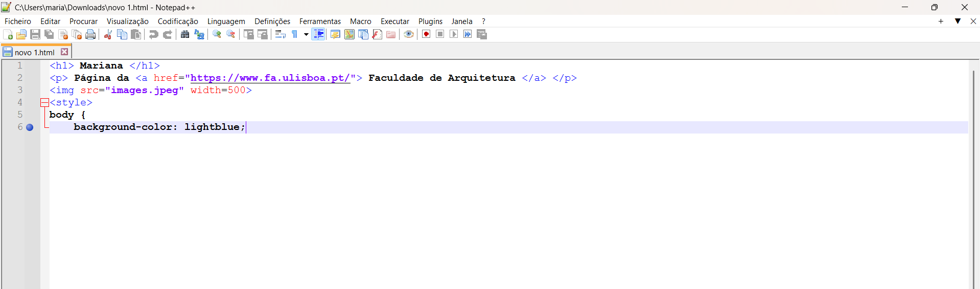Image resolution: width=980 pixels, height=289 pixels.
Task: Toggle monitoring with the eye icon
Action: point(408,34)
